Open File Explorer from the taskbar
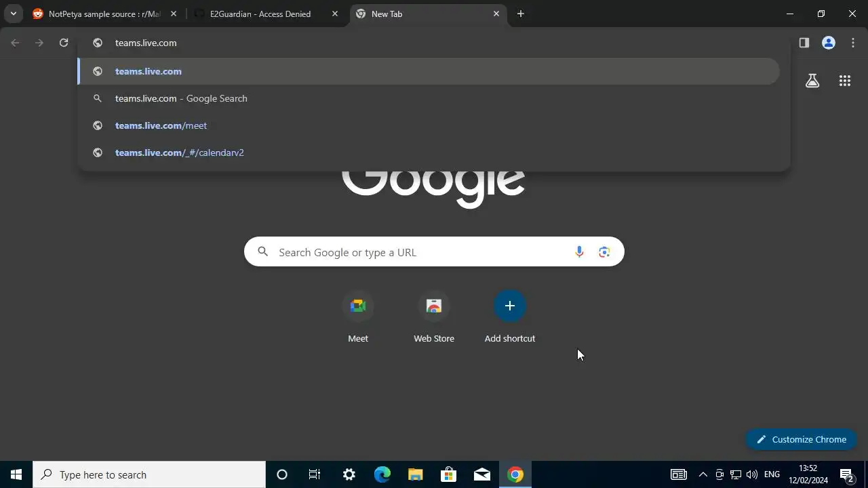868x488 pixels. point(415,474)
